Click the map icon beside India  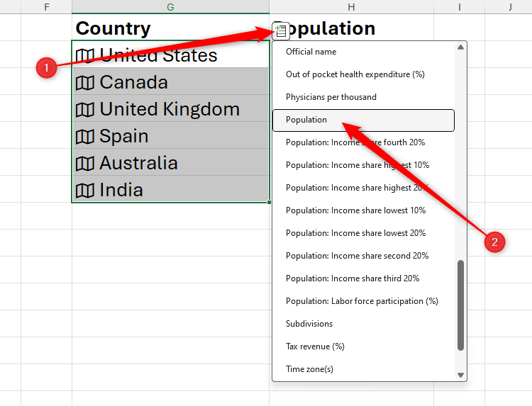[85, 190]
